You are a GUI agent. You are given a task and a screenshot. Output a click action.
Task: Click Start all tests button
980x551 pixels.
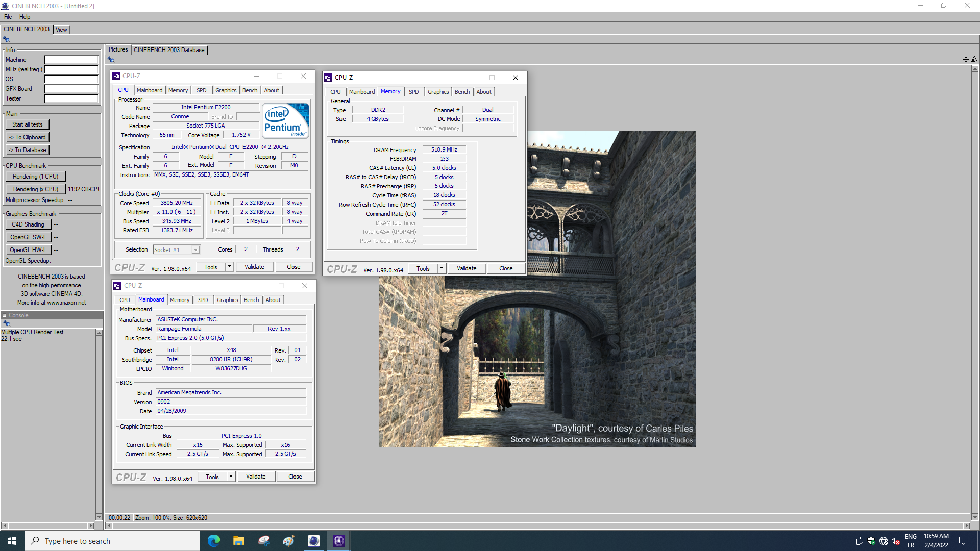coord(28,124)
